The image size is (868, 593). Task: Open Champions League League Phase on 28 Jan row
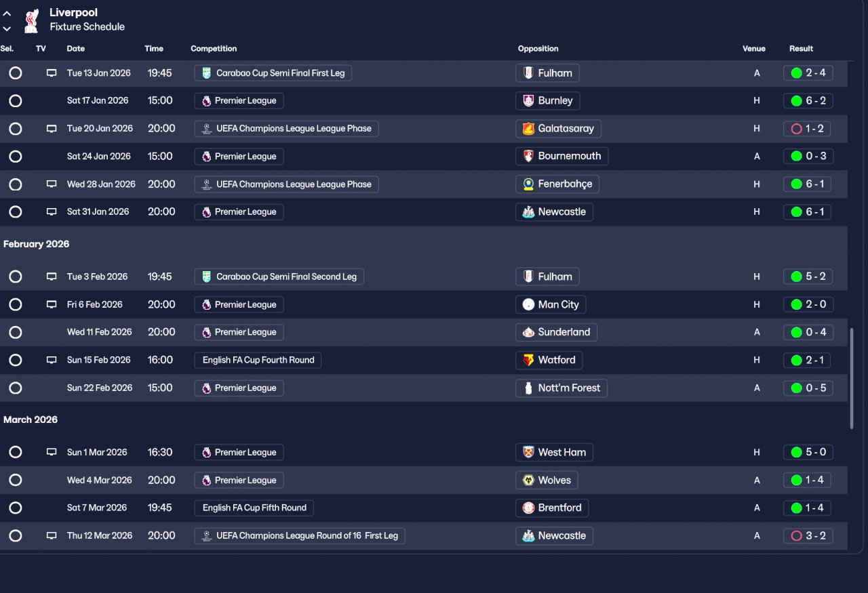(x=286, y=184)
